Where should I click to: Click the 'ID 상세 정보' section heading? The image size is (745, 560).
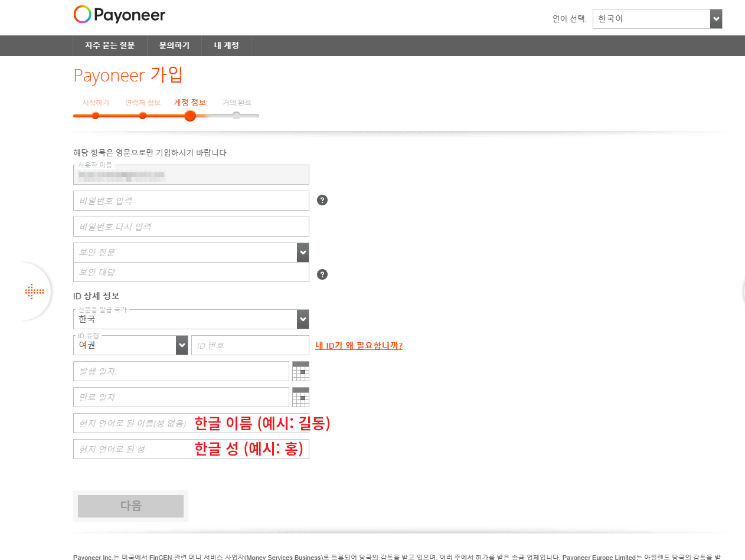click(x=96, y=296)
